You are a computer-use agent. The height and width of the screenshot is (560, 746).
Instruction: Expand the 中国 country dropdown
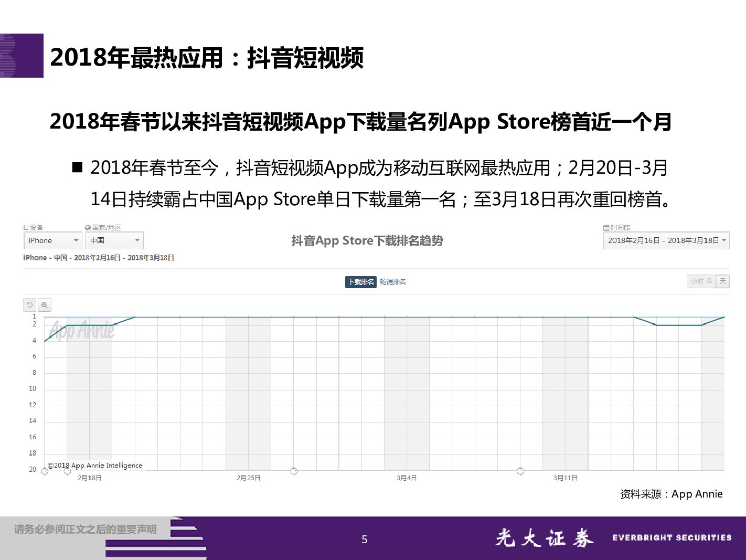point(114,240)
